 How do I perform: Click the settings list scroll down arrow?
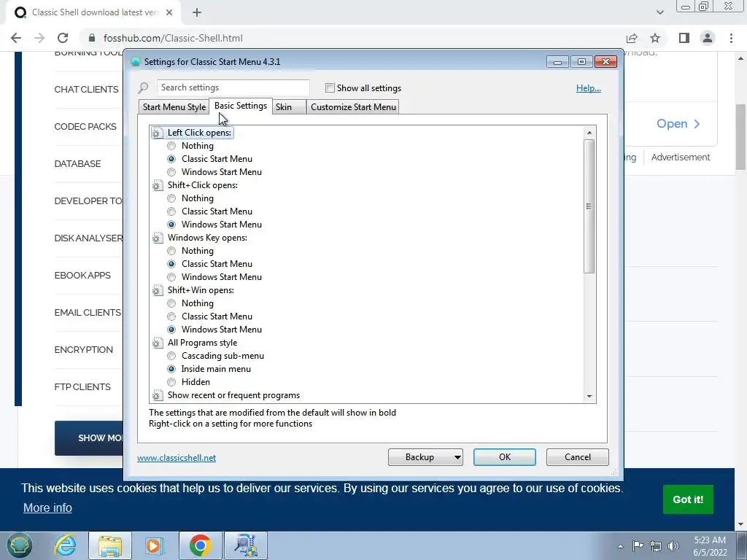(589, 396)
